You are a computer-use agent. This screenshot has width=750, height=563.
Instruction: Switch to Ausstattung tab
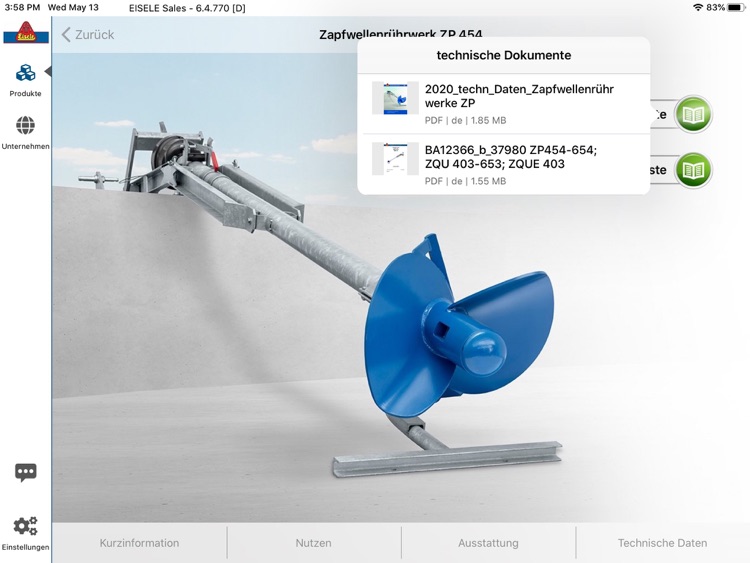click(x=488, y=543)
